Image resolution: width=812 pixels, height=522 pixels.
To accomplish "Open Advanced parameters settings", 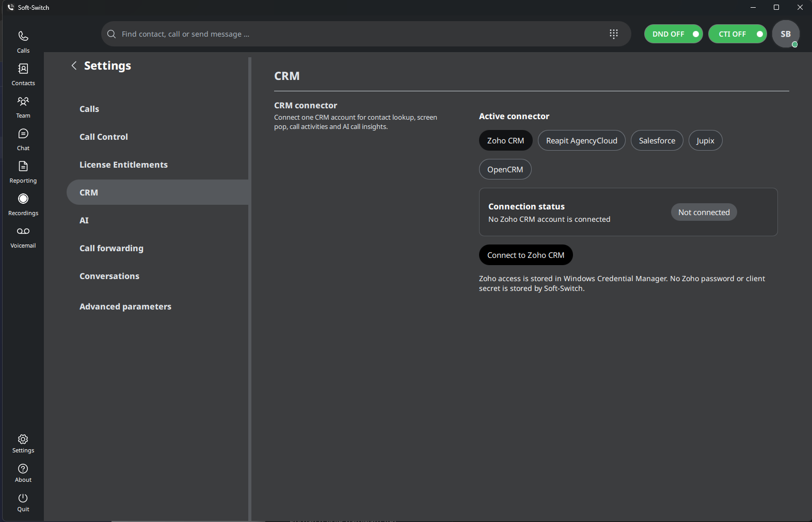I will pos(158,306).
